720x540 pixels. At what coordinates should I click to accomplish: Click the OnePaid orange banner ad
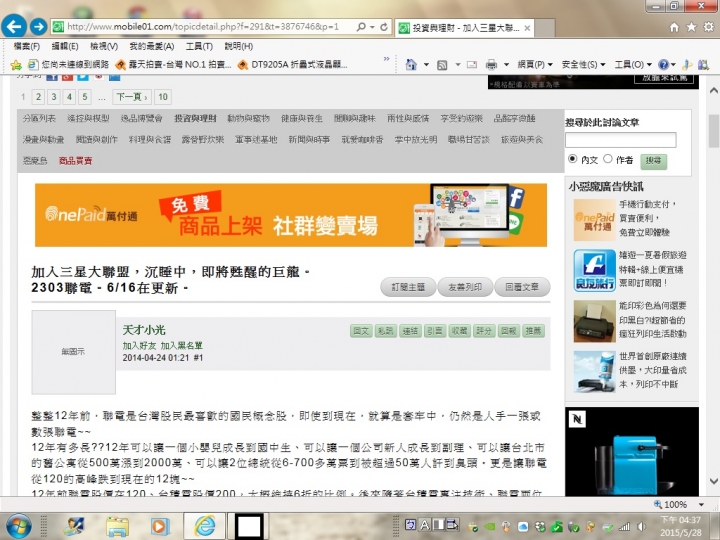pyautogui.click(x=291, y=215)
